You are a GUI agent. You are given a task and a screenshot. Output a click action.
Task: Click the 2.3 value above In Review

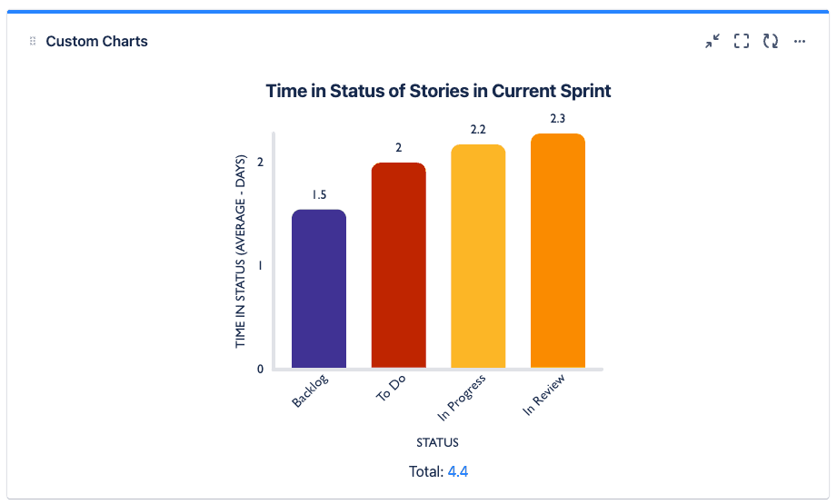pyautogui.click(x=557, y=118)
